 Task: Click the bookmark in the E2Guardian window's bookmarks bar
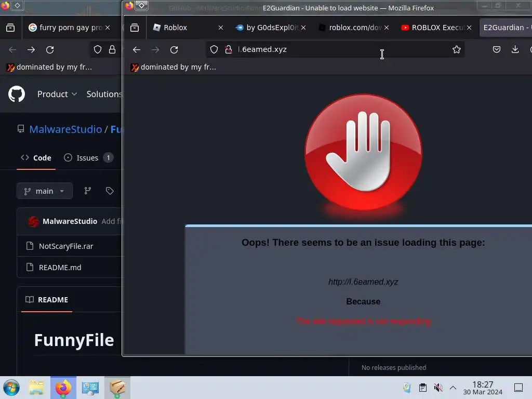click(174, 67)
